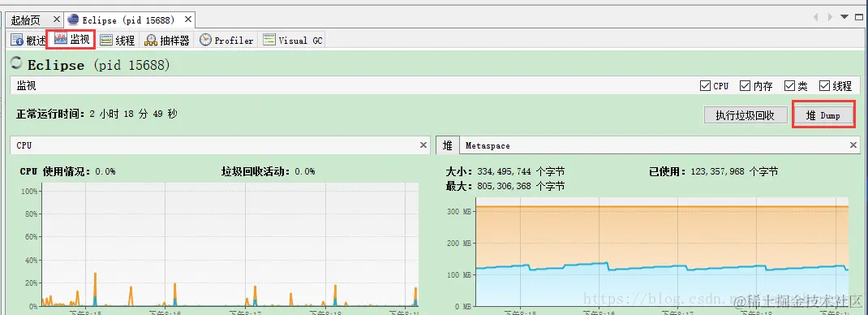The image size is (868, 315).
Task: Click the Eclipse tab's sphere icon
Action: [x=73, y=20]
